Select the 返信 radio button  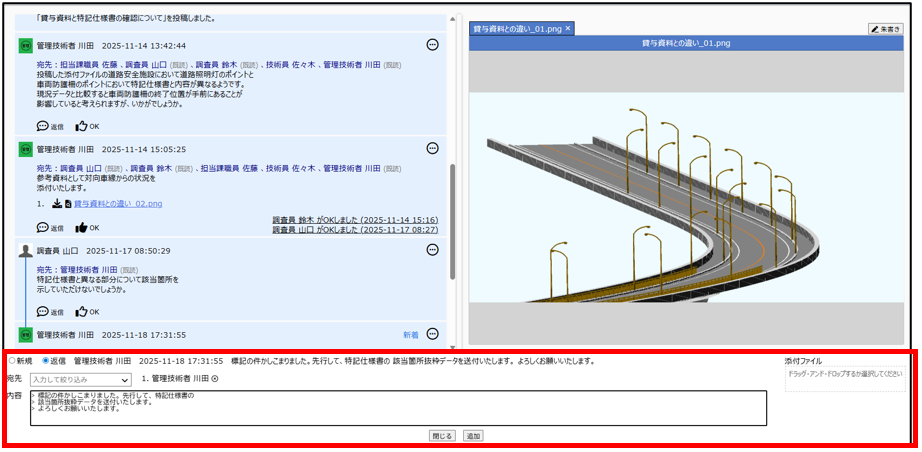coord(45,360)
